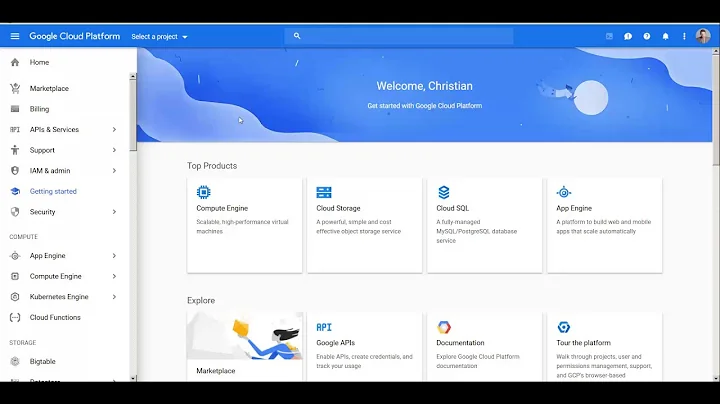
Task: Select Cloud Functions in the sidebar
Action: coord(55,317)
